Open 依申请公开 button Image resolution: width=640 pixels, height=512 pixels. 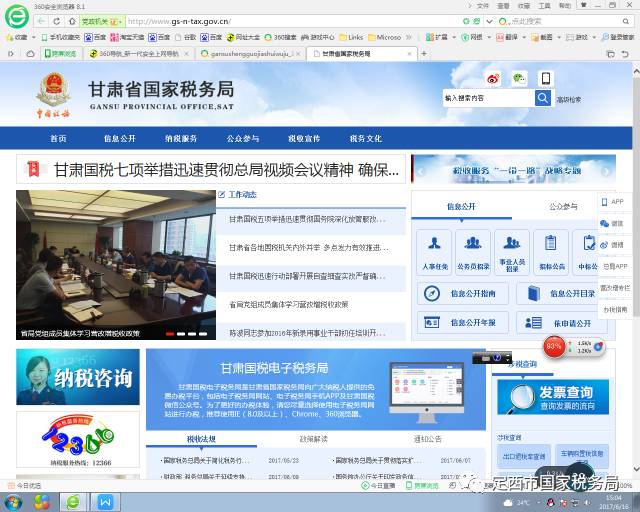562,323
